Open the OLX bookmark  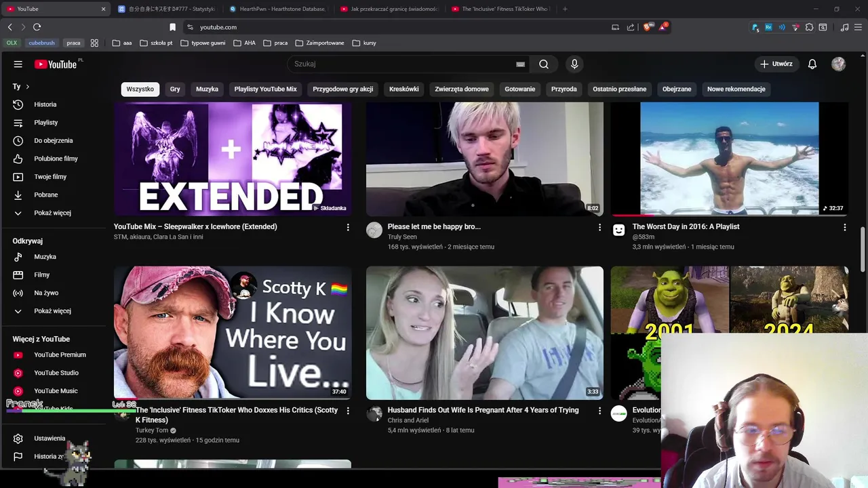pos(12,43)
